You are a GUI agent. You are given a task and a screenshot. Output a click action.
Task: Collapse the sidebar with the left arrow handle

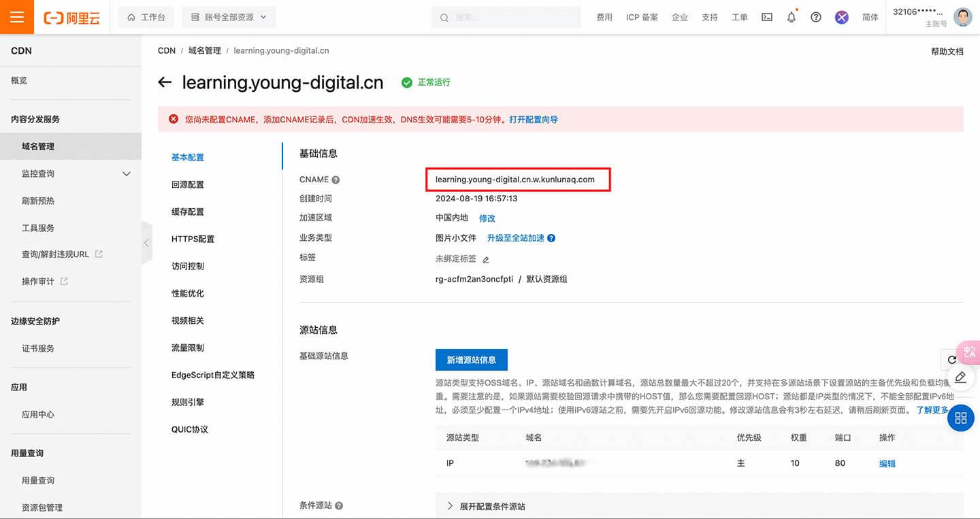click(146, 243)
